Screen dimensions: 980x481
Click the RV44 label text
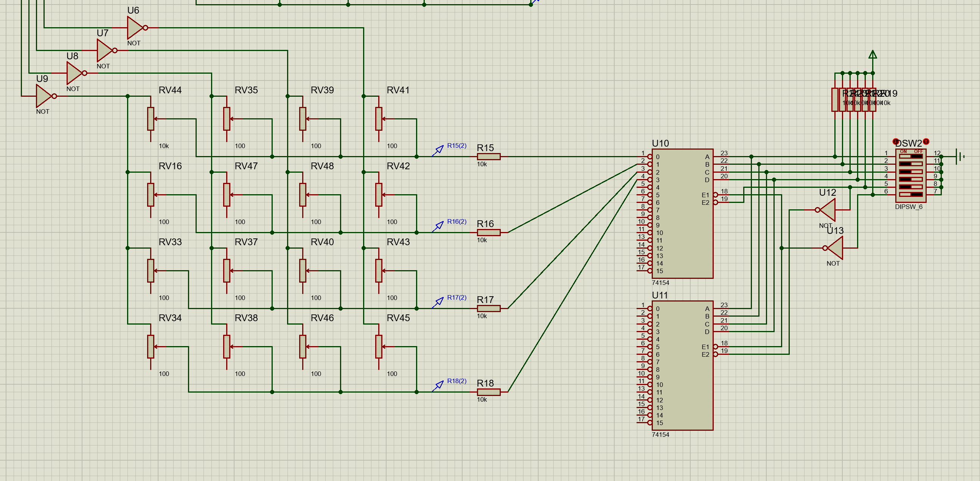click(x=170, y=90)
